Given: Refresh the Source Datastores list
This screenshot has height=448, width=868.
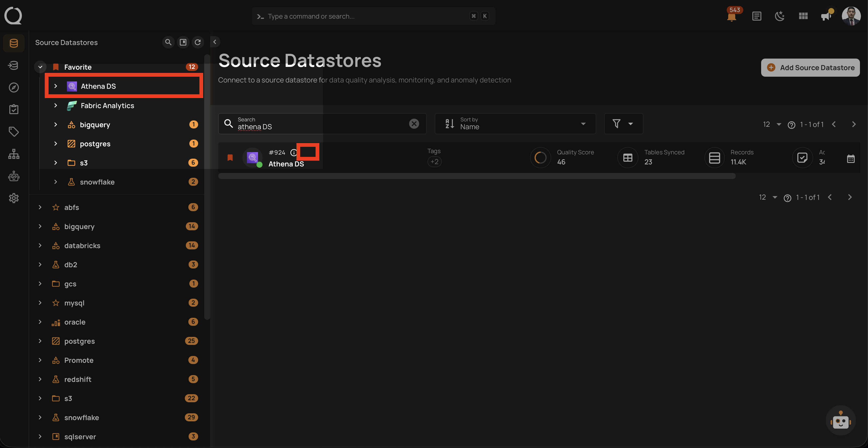Looking at the screenshot, I should point(198,42).
